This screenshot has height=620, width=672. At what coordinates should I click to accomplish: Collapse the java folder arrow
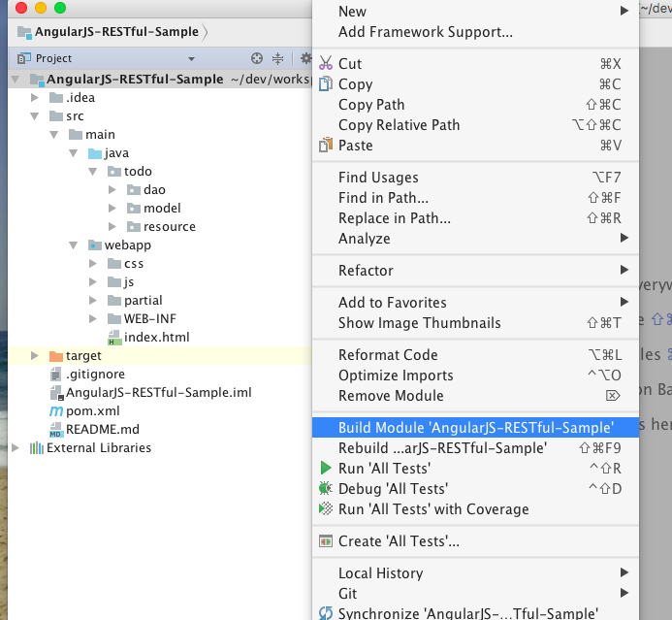74,153
